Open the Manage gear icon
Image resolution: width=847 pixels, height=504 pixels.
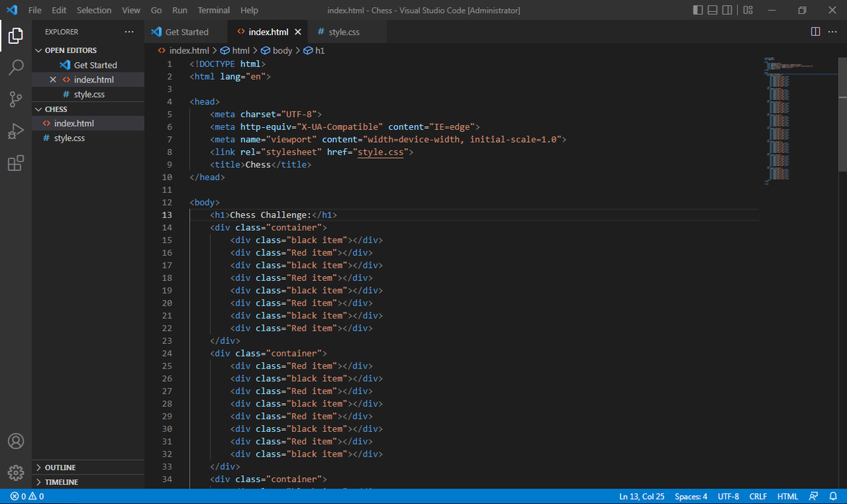tap(16, 473)
